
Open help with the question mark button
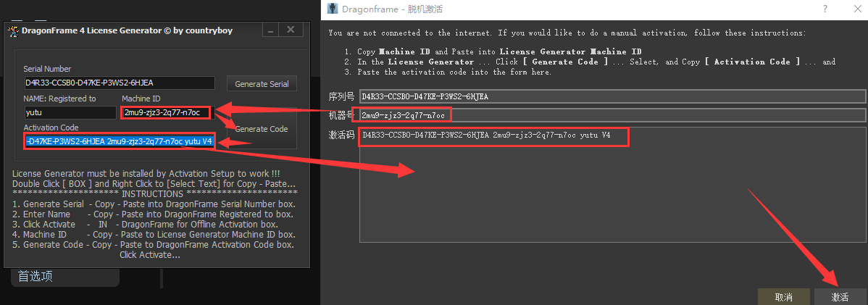[x=825, y=9]
